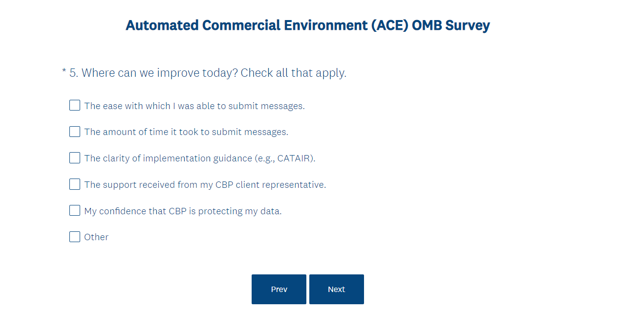Select the CBP client representative support checkbox
The width and height of the screenshot is (644, 315).
coord(75,184)
